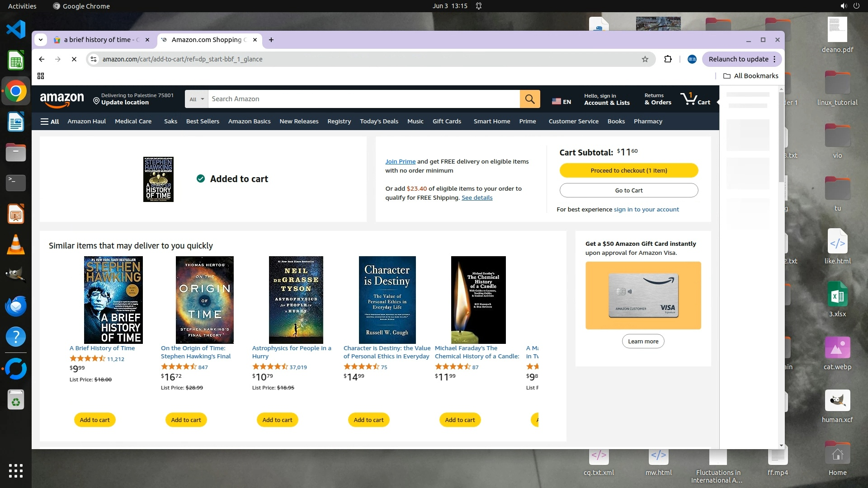Open Chrome extensions puzzle icon

click(x=668, y=59)
